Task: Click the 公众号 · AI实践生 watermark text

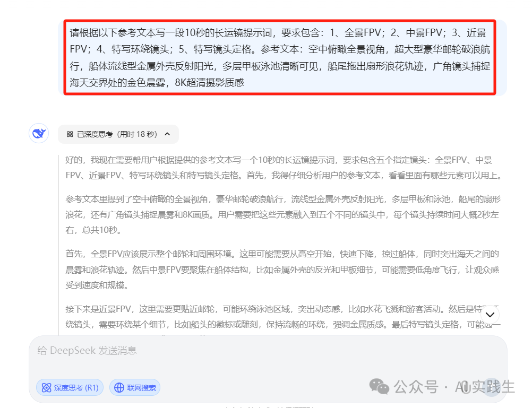Action: [454, 387]
